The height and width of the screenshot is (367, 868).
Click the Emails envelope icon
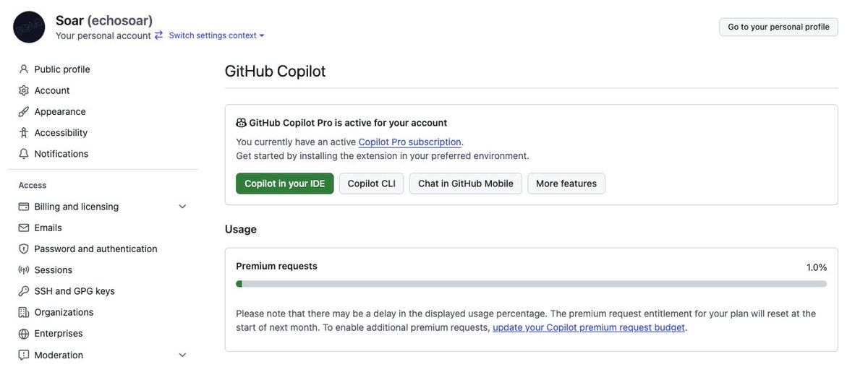pyautogui.click(x=24, y=228)
